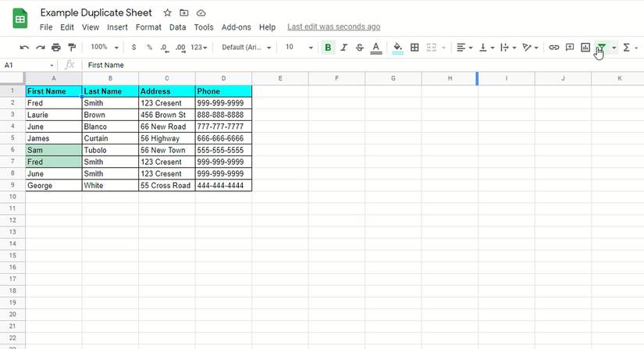Expand the font size 10 dropdown
The width and height of the screenshot is (644, 349).
coord(299,48)
